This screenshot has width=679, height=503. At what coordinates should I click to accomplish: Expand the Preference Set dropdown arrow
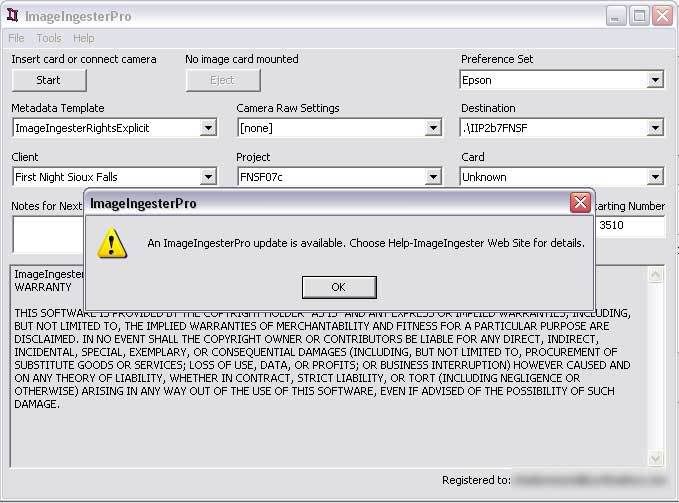pyautogui.click(x=655, y=80)
